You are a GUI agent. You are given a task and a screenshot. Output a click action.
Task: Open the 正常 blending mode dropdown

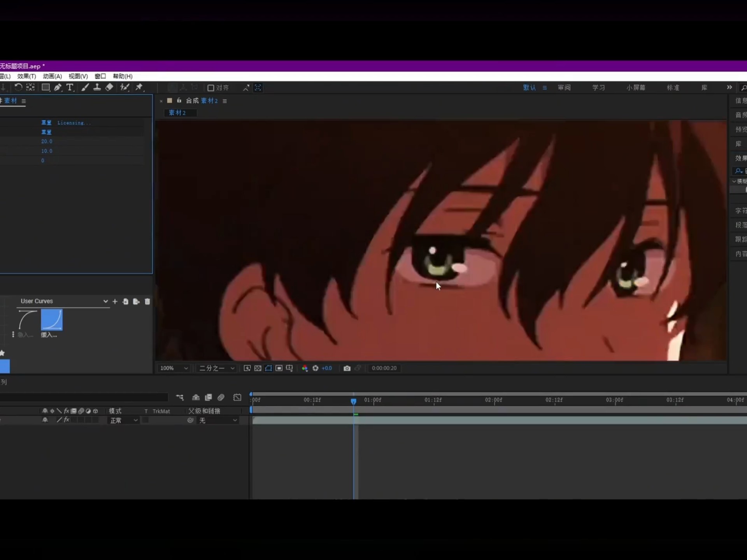pyautogui.click(x=124, y=420)
